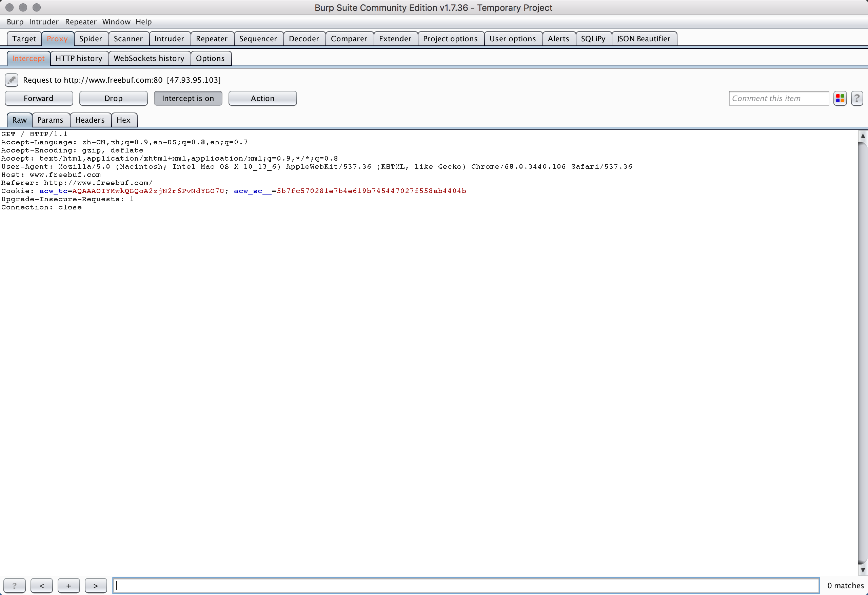Viewport: 868px width, 595px height.
Task: Drop the intercepted request
Action: click(x=113, y=99)
